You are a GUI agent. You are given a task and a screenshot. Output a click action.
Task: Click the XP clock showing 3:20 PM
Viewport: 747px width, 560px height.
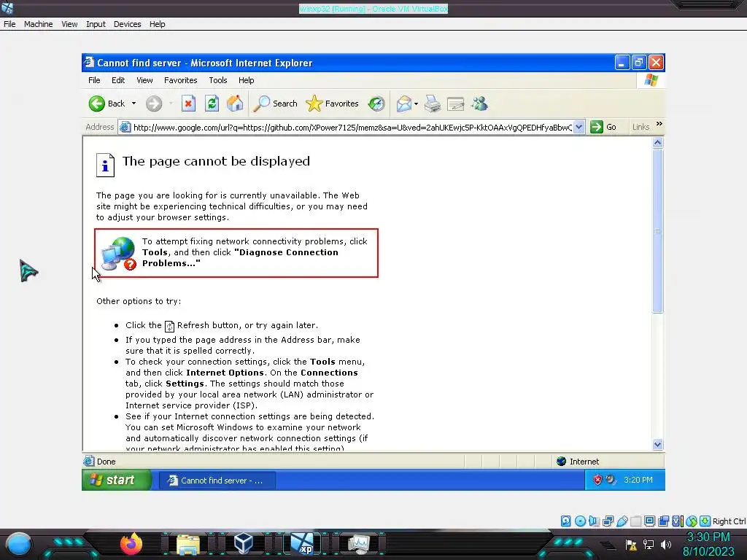[x=638, y=480]
